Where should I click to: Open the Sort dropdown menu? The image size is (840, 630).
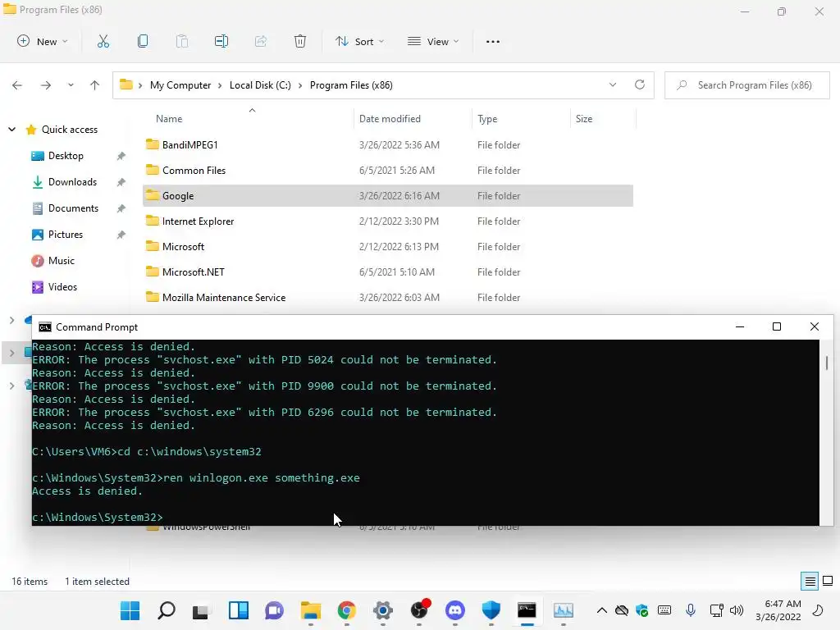click(x=360, y=41)
